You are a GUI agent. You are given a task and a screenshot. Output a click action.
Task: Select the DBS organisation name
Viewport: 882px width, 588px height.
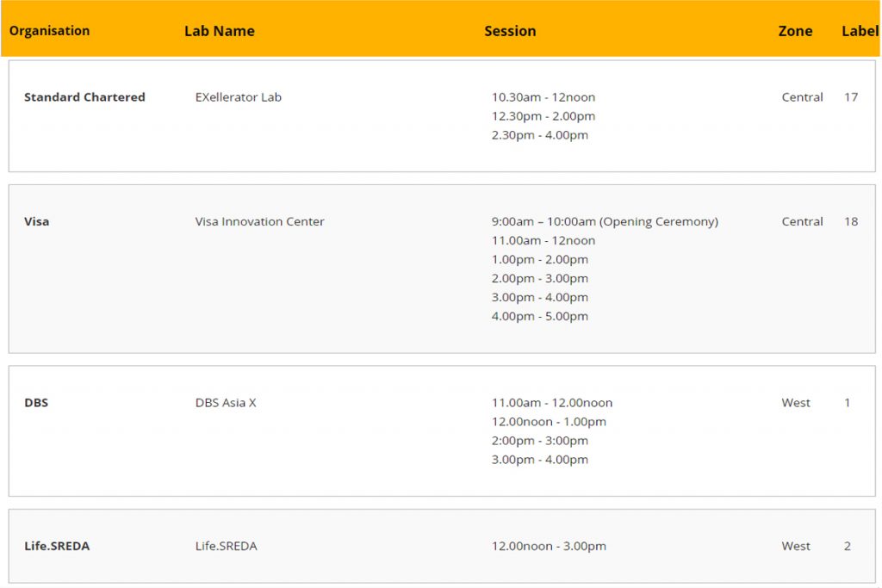[36, 403]
